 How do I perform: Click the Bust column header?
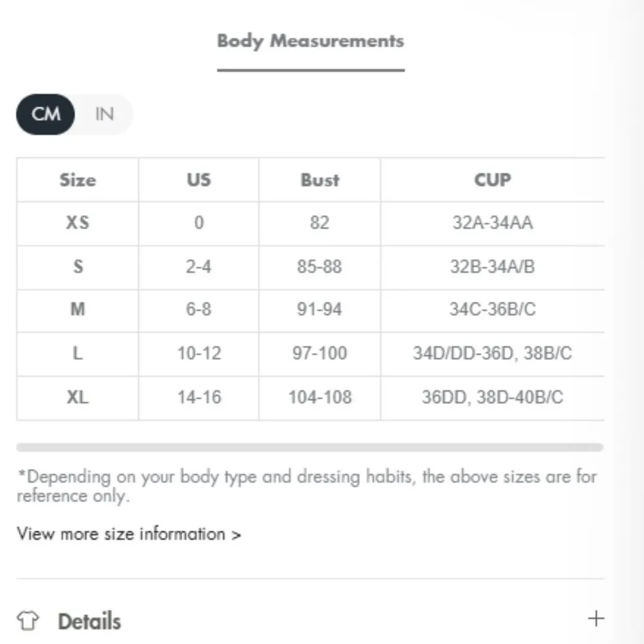tap(319, 180)
